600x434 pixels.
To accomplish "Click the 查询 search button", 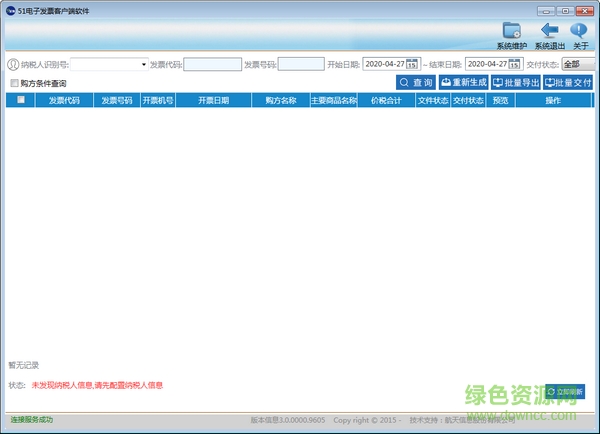I will pos(415,83).
